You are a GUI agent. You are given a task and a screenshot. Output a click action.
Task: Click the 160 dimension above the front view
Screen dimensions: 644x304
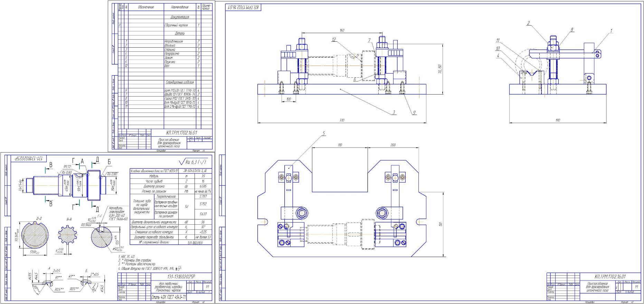342,31
